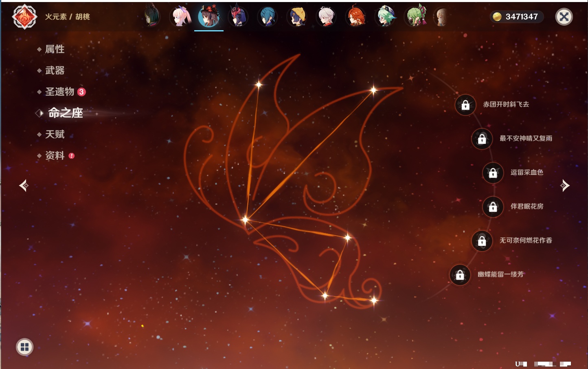Go to next character with right arrow
This screenshot has height=369, width=588.
[x=565, y=186]
